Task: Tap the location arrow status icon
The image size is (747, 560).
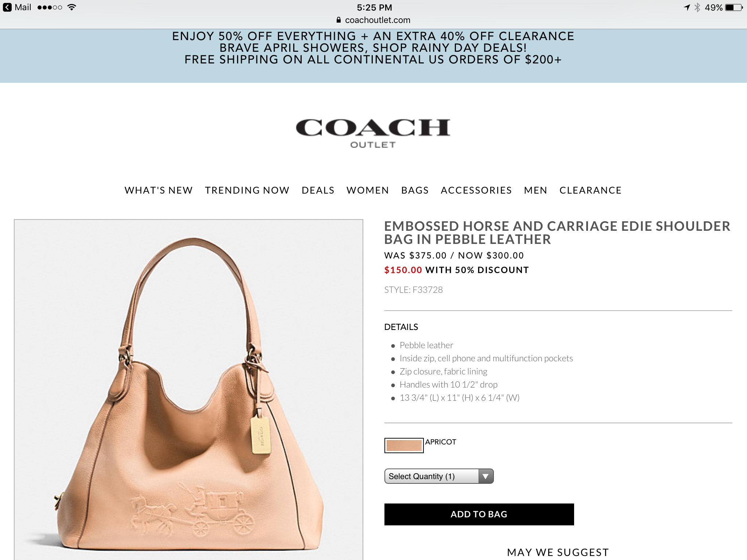Action: (x=687, y=7)
